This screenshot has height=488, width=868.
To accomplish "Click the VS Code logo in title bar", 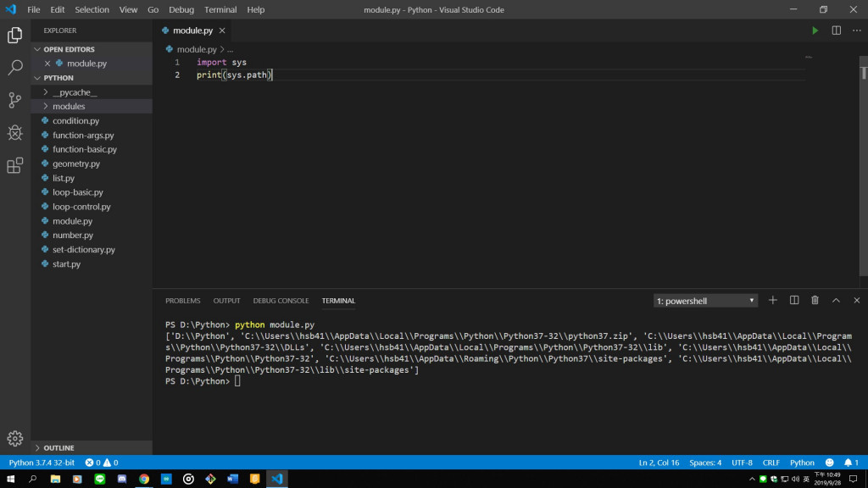I will [10, 9].
